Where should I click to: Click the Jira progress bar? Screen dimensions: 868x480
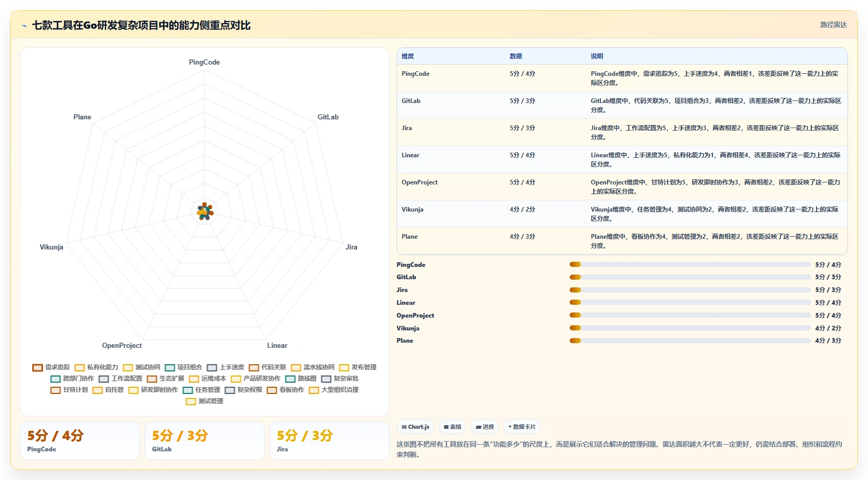(690, 290)
